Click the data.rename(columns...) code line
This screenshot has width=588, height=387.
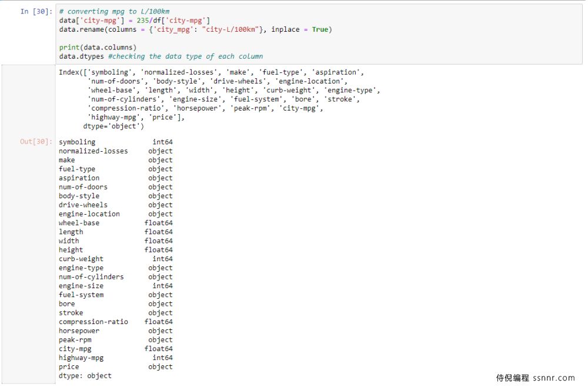click(195, 29)
